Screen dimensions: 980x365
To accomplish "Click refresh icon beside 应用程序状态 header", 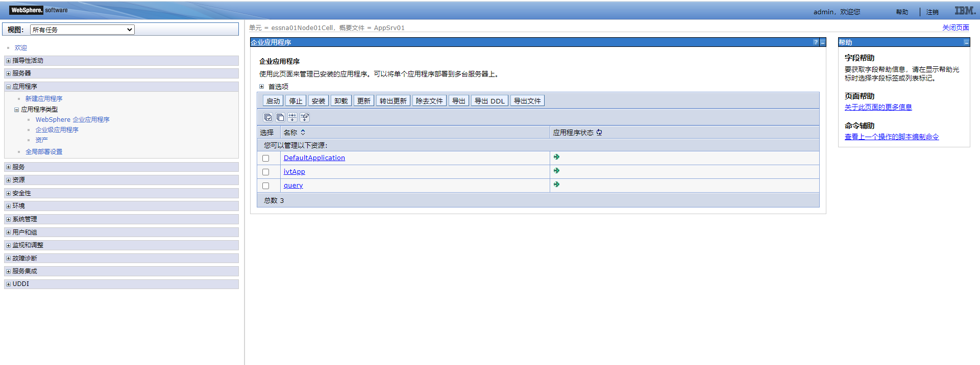I will tap(599, 133).
